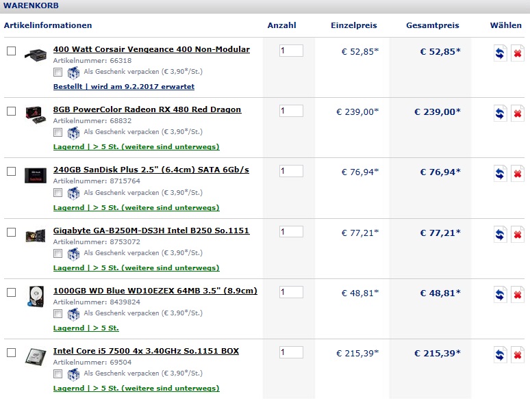530x420 pixels.
Task: Tick selection checkbox for Intel Core i5
Action: click(11, 352)
